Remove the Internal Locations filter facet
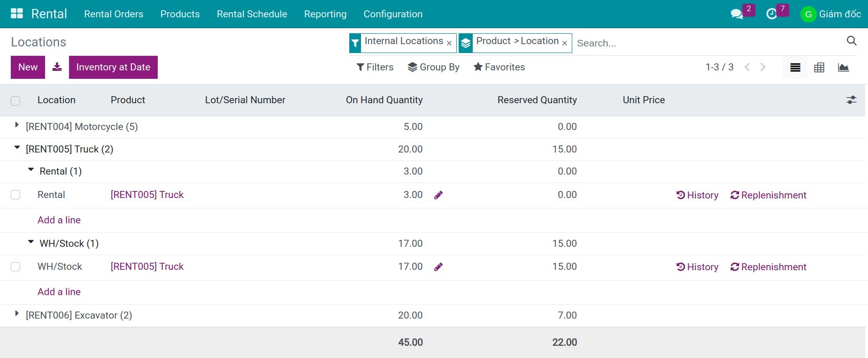Image resolution: width=868 pixels, height=358 pixels. pos(449,43)
